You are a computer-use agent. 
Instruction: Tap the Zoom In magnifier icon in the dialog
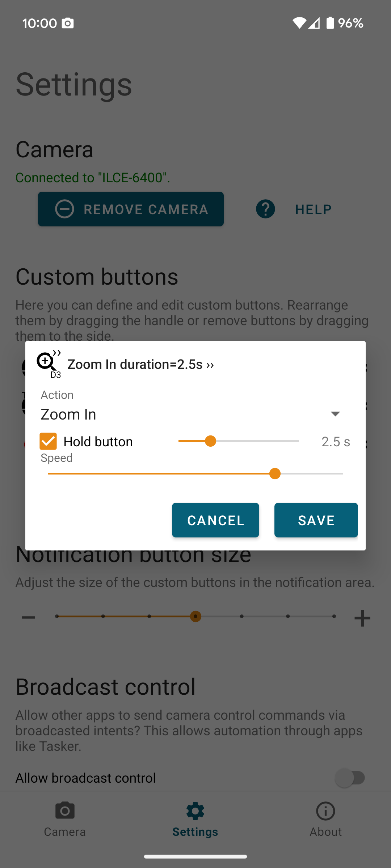[x=47, y=363]
